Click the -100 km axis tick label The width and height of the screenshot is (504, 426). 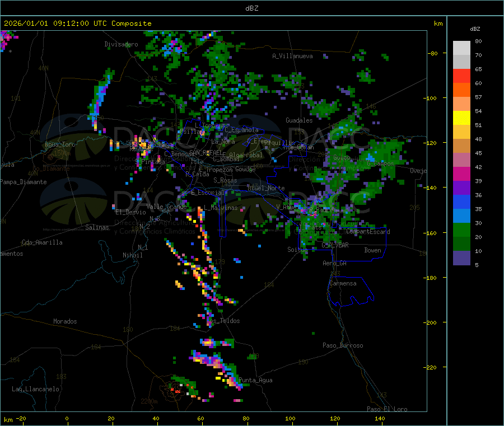point(430,98)
